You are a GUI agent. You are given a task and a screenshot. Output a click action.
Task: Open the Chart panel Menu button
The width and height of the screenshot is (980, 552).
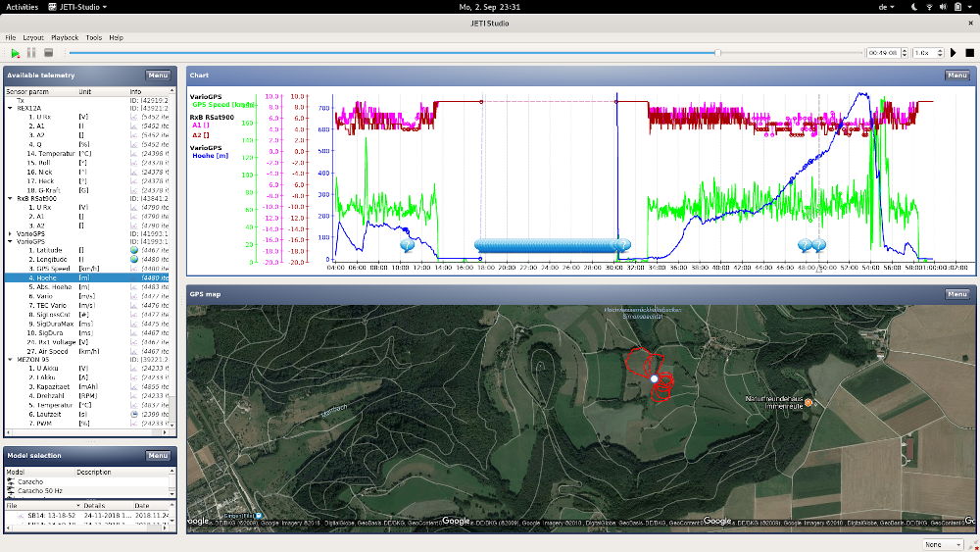pos(956,75)
